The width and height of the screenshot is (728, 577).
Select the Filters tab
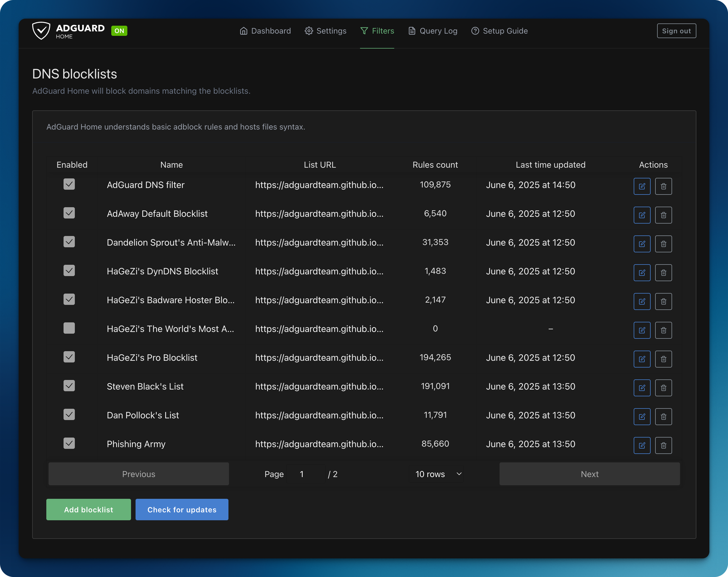click(x=377, y=31)
